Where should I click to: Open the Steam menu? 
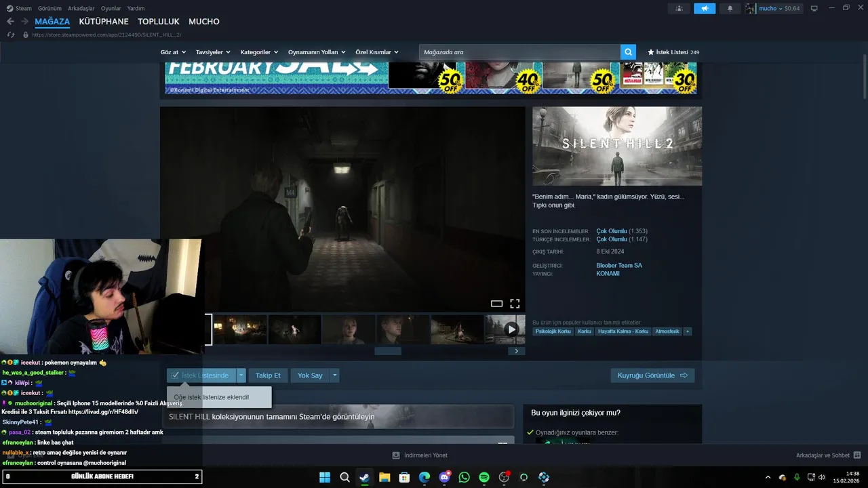pos(20,8)
